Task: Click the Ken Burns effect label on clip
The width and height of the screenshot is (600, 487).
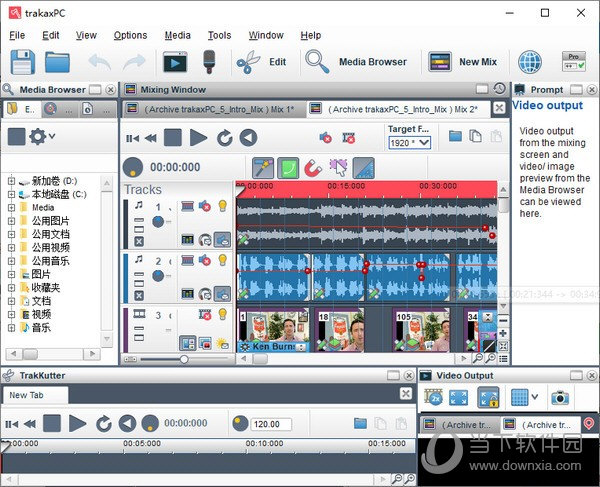Action: point(273,347)
